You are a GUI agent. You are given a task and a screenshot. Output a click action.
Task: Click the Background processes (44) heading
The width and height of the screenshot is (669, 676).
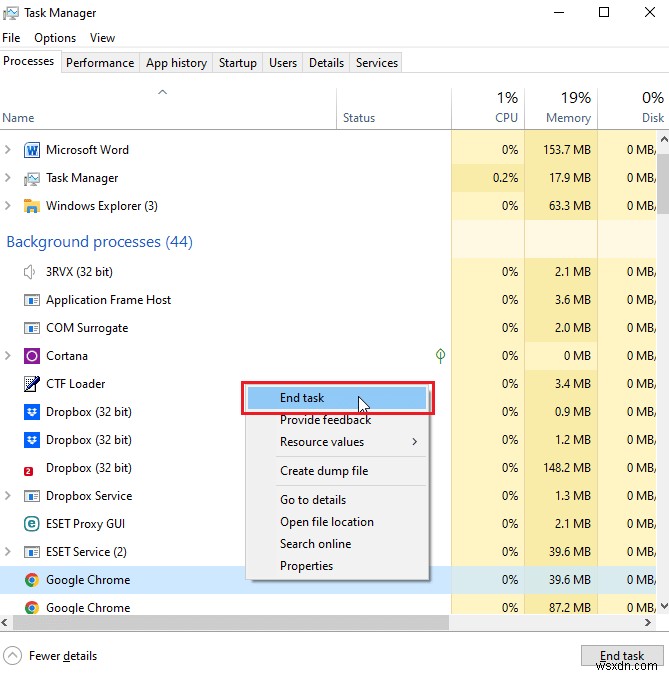pos(100,242)
